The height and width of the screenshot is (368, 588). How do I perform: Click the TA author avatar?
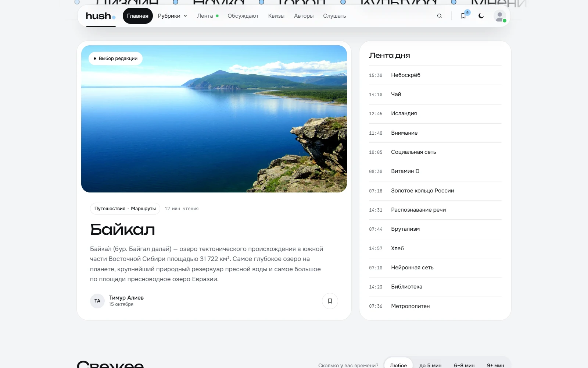pos(97,301)
